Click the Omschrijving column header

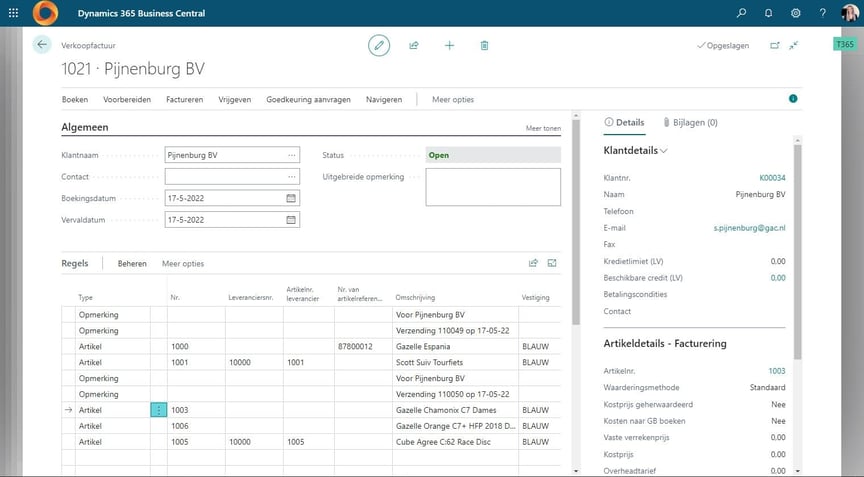415,297
